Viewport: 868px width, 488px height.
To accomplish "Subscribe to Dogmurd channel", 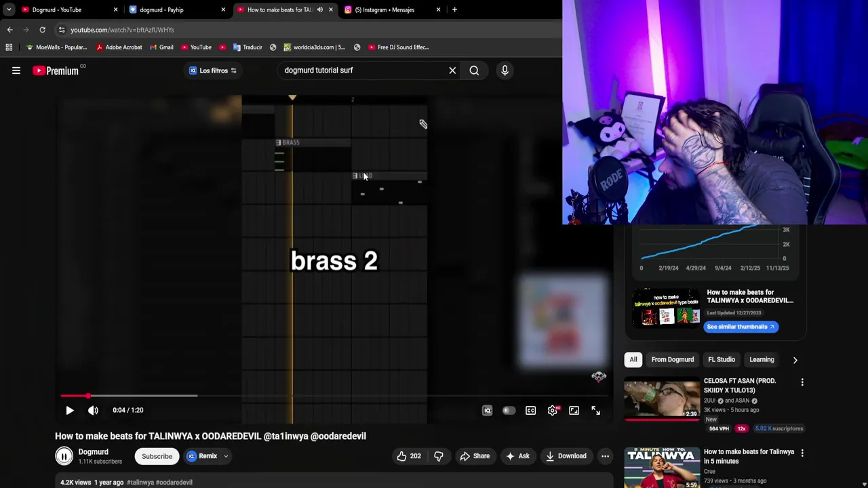I will (157, 456).
